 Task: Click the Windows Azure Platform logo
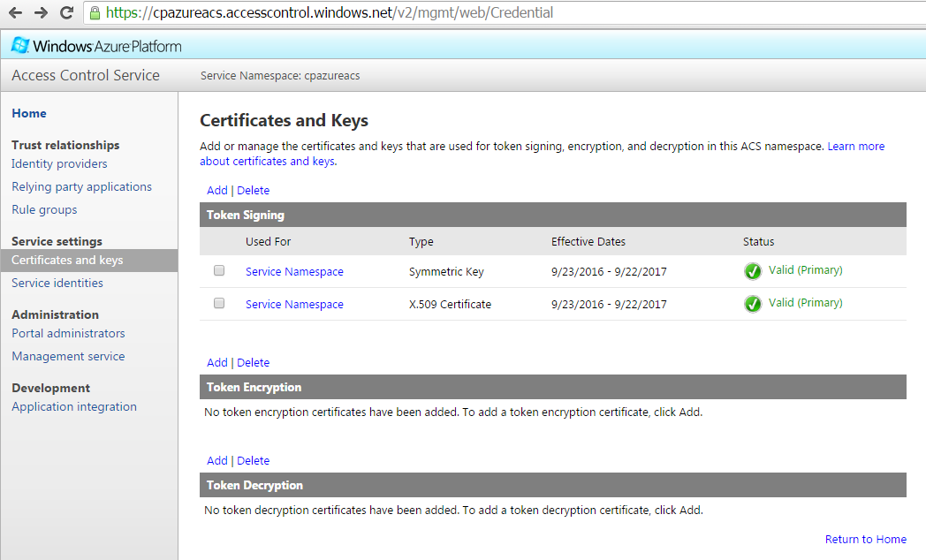(x=96, y=46)
